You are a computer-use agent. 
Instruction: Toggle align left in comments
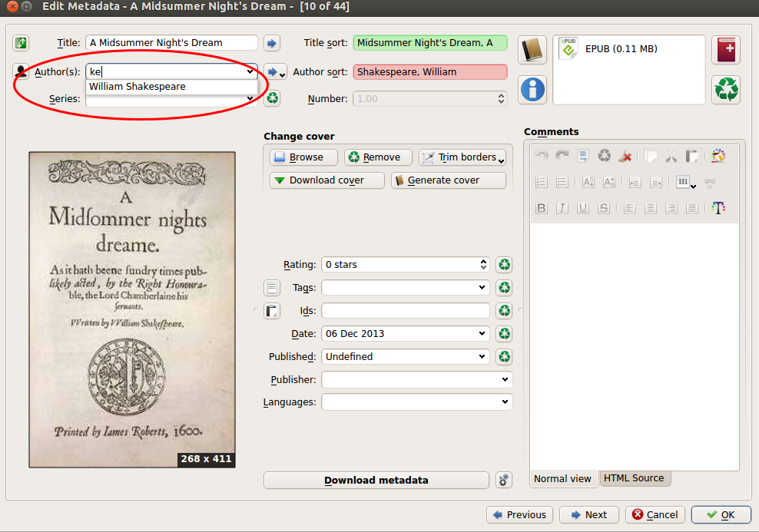point(629,208)
